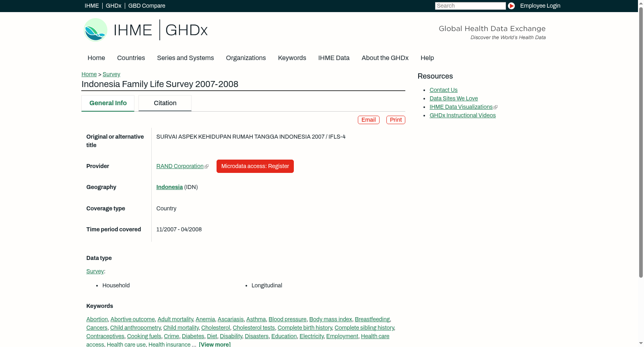Click the Email button

click(x=368, y=120)
